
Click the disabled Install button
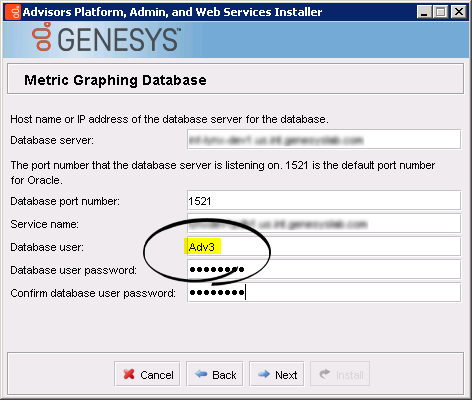[340, 374]
